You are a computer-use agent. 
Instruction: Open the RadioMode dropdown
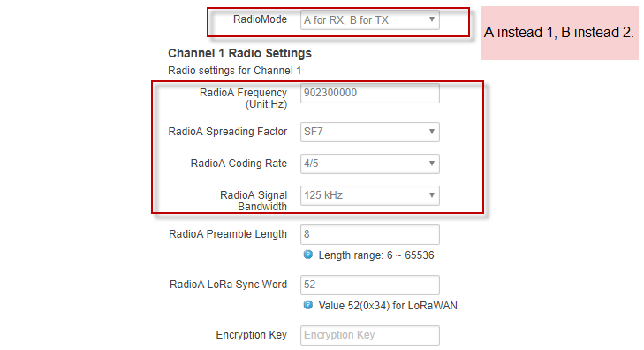369,19
